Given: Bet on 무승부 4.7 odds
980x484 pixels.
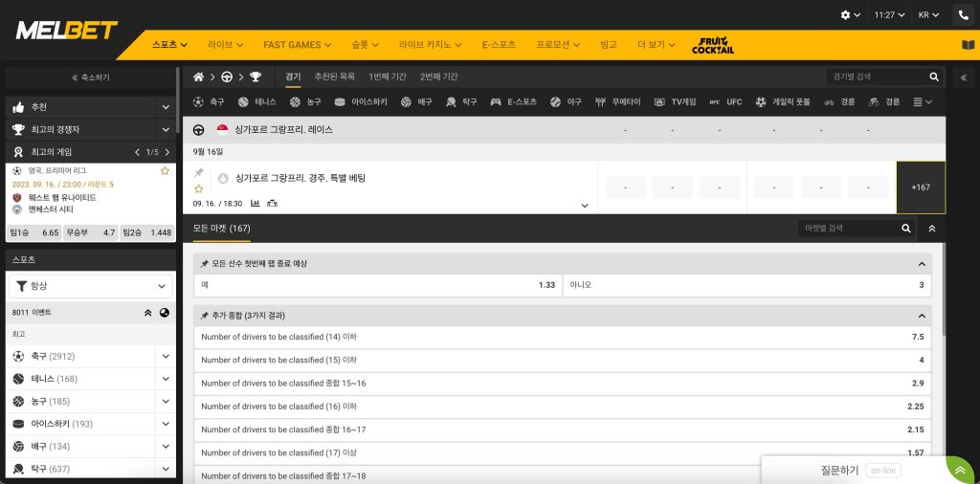Looking at the screenshot, I should [x=91, y=232].
